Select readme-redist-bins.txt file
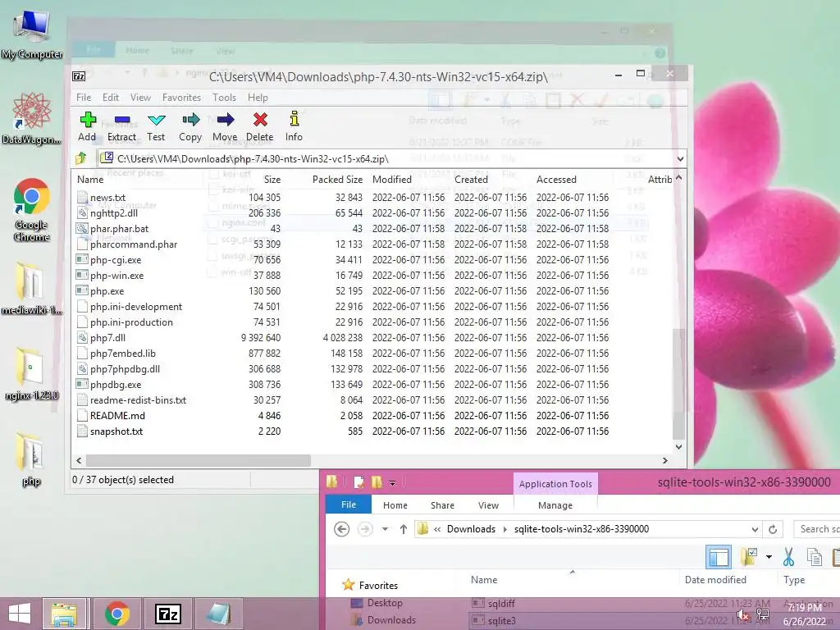Screen dimensions: 840x630 pos(138,399)
